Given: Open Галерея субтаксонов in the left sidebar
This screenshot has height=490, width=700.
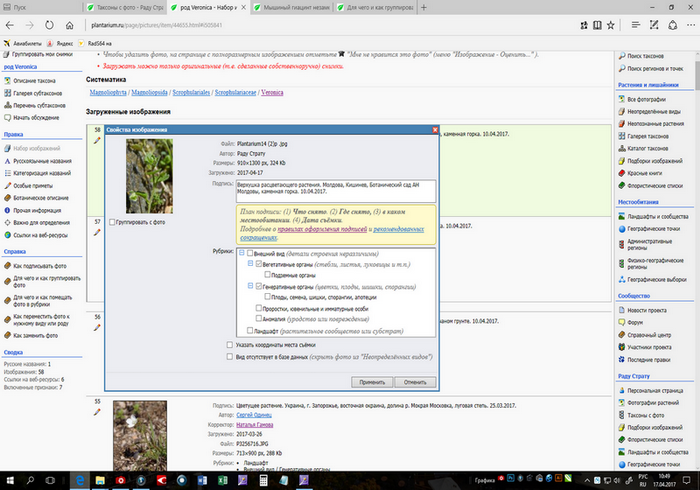Looking at the screenshot, I should coord(44,93).
